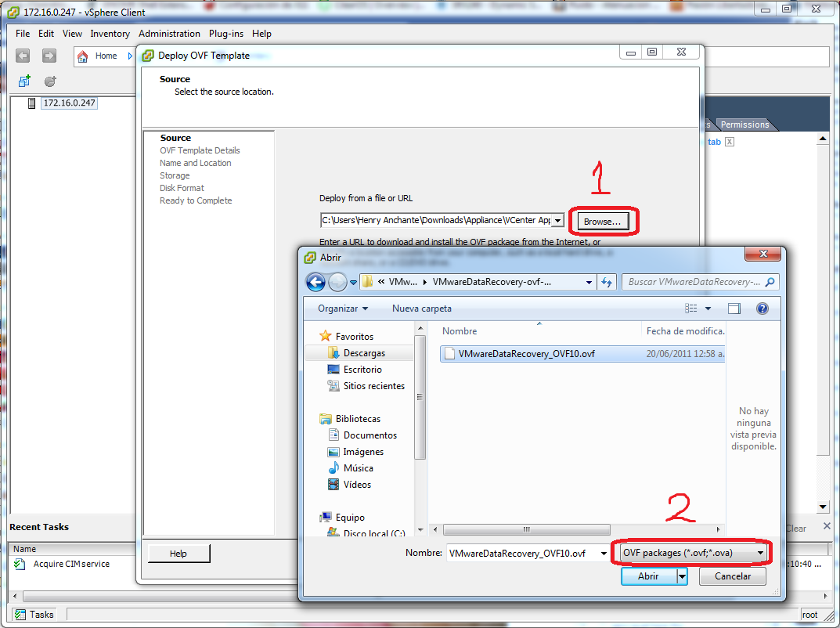Image resolution: width=840 pixels, height=628 pixels.
Task: Click the Help question-mark icon in Abrir dialog
Action: (x=762, y=308)
